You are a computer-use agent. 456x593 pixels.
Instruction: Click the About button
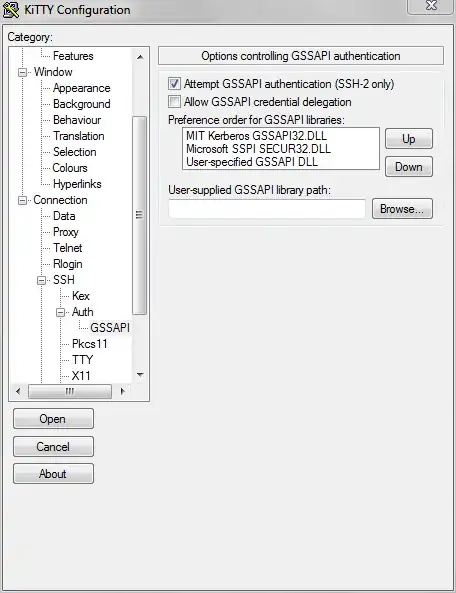(x=53, y=474)
